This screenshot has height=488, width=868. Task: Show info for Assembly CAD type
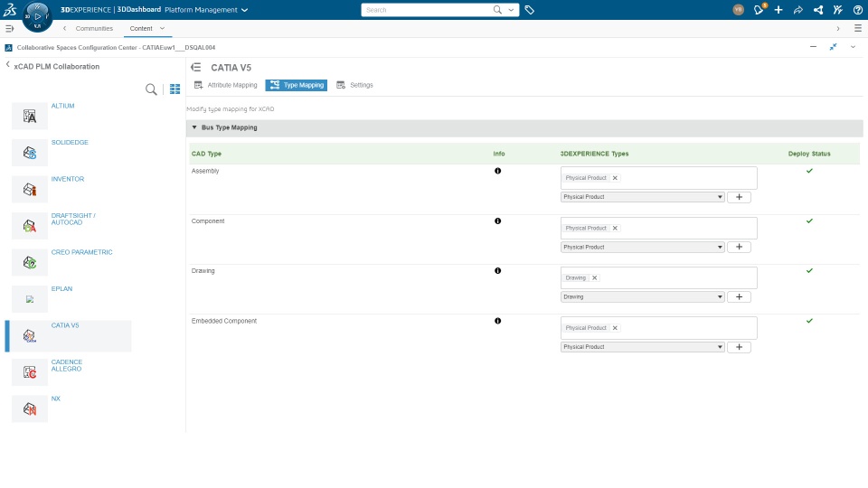click(497, 171)
